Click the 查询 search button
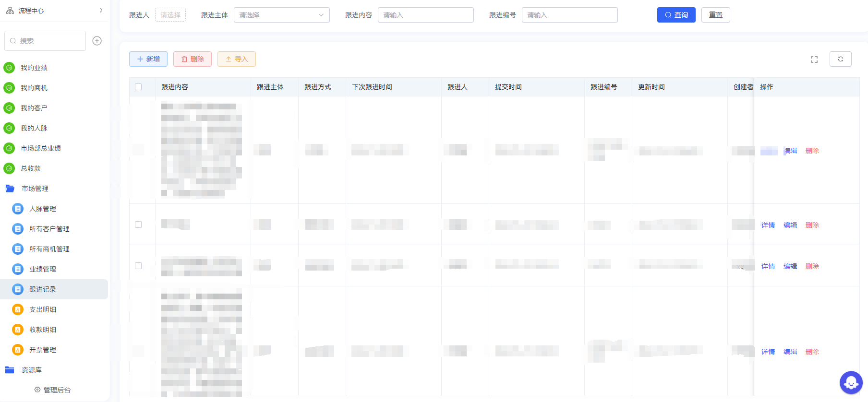Viewport: 868px width, 402px height. (x=676, y=15)
